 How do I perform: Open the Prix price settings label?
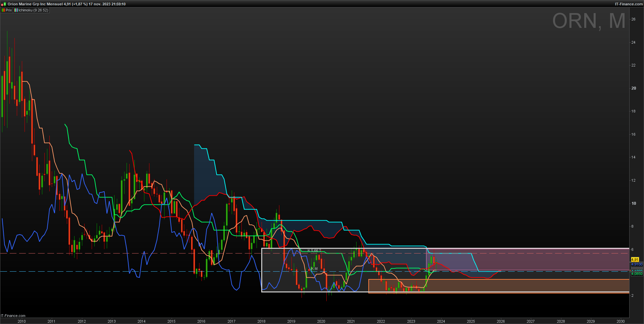[9, 10]
